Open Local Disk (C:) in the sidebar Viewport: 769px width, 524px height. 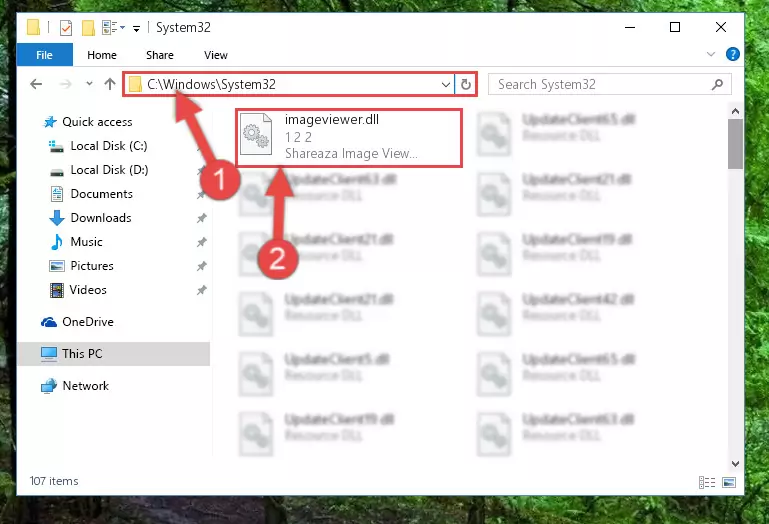(x=108, y=146)
